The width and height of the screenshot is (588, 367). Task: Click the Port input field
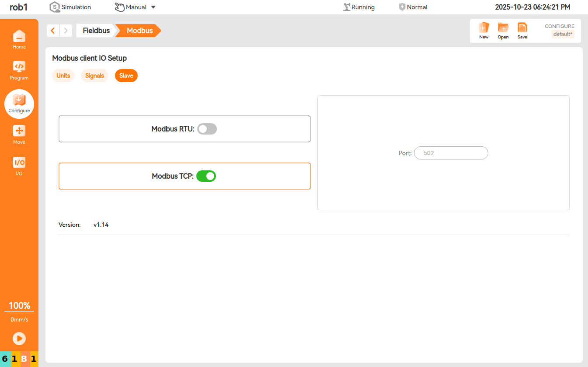click(451, 153)
